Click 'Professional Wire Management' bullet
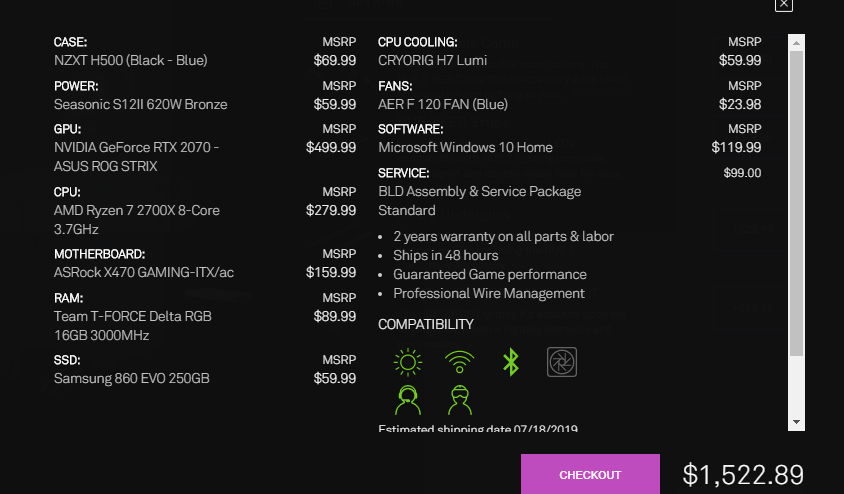844x494 pixels. (x=489, y=293)
